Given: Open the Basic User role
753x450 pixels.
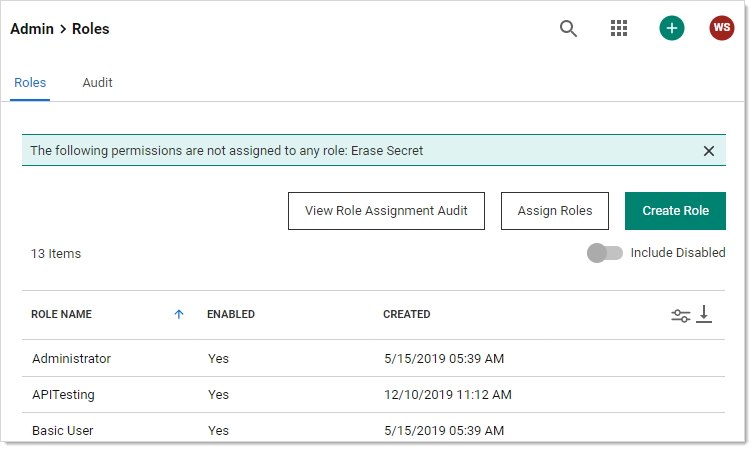Looking at the screenshot, I should tap(62, 430).
